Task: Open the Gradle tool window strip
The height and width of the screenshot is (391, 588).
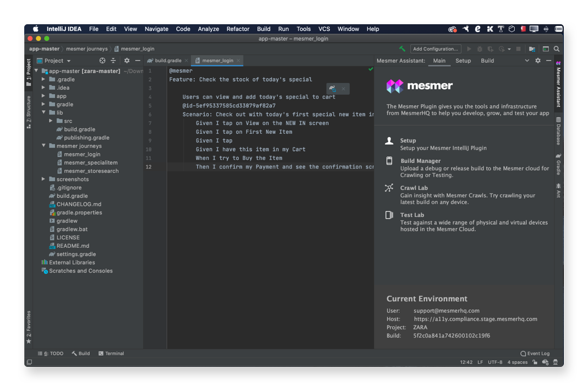Action: 558,164
